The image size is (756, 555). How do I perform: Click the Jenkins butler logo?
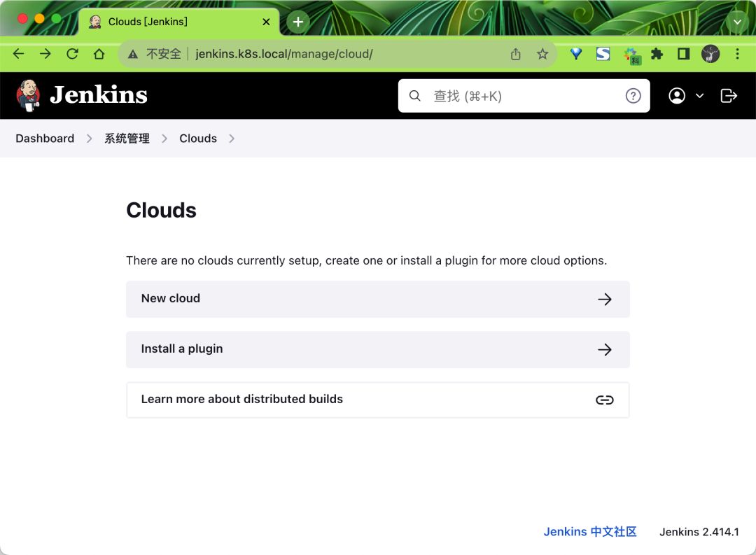(28, 95)
